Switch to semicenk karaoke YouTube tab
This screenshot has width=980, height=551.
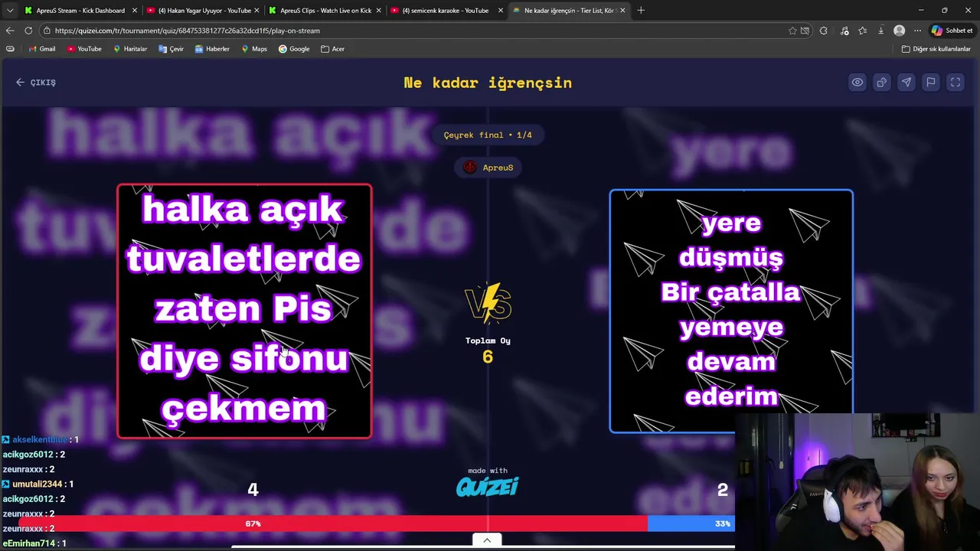click(446, 10)
